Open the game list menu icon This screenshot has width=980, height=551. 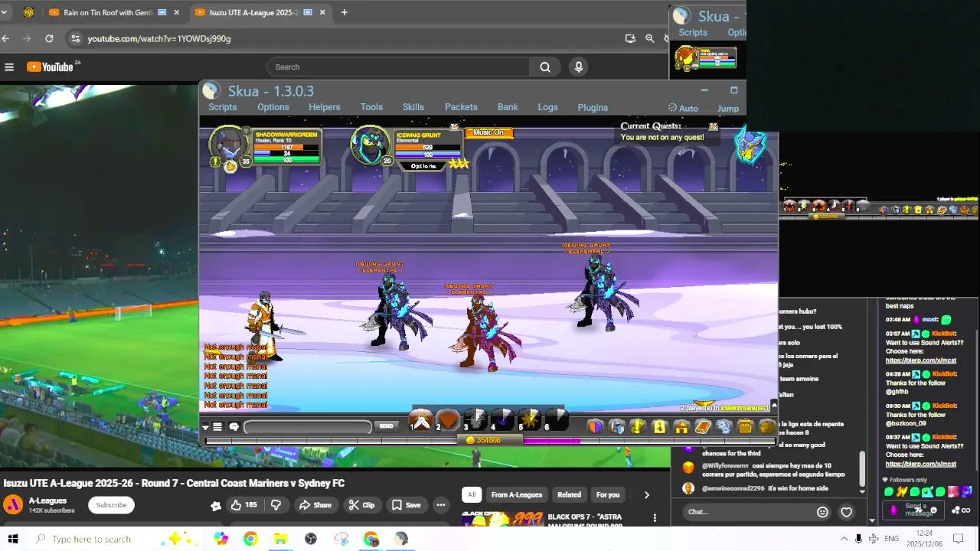[x=217, y=427]
